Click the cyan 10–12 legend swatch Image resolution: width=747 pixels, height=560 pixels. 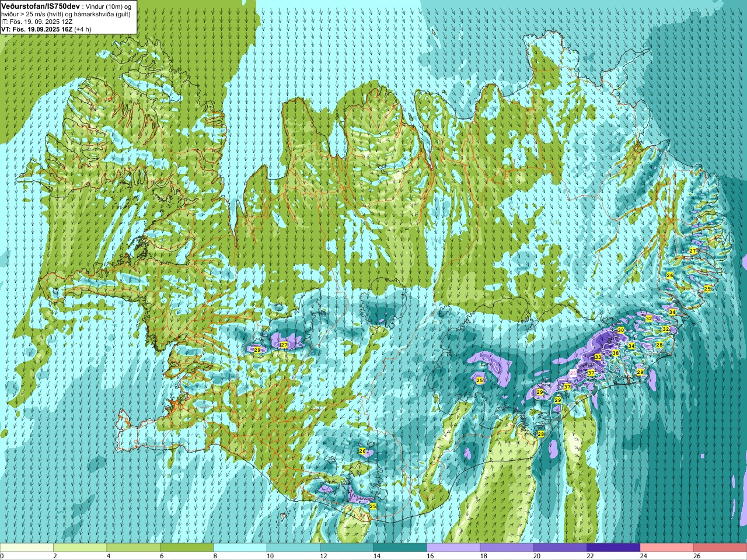click(294, 548)
